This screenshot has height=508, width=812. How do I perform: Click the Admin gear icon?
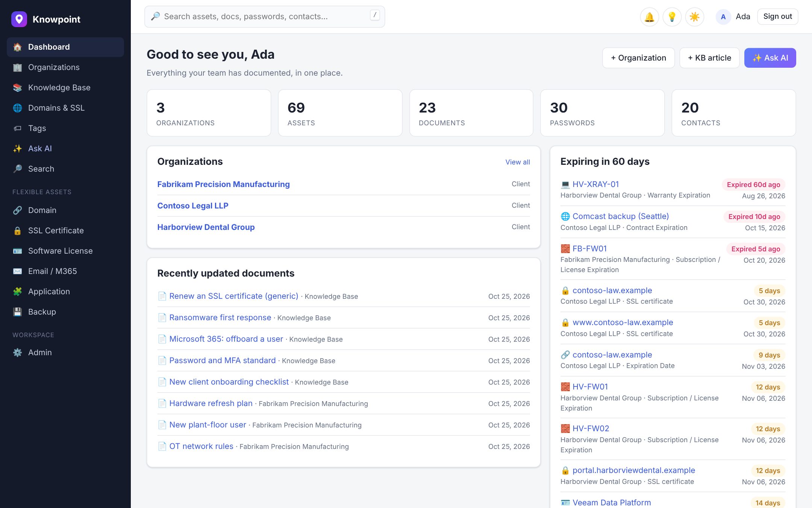pos(17,353)
